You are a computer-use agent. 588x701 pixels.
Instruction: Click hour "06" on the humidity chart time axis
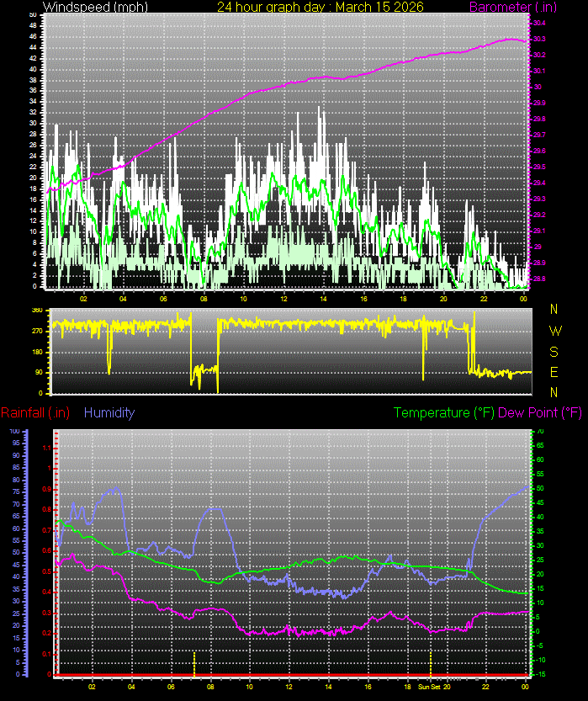click(x=171, y=687)
